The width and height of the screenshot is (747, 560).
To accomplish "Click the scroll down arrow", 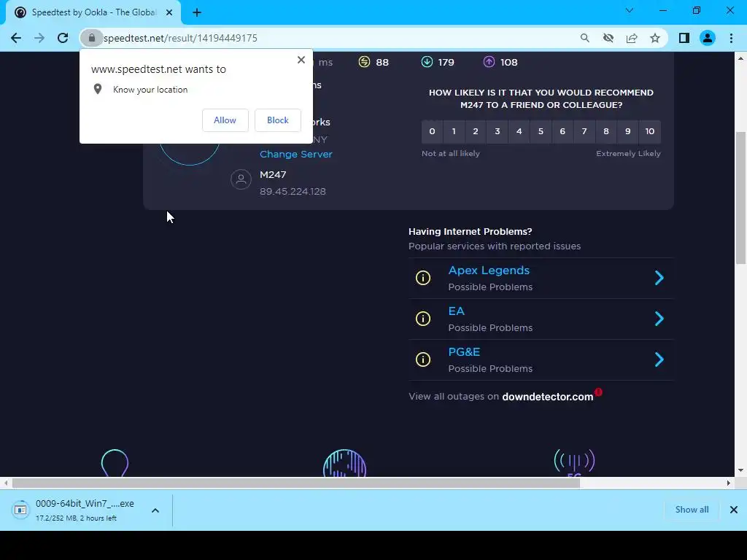I will [x=740, y=470].
